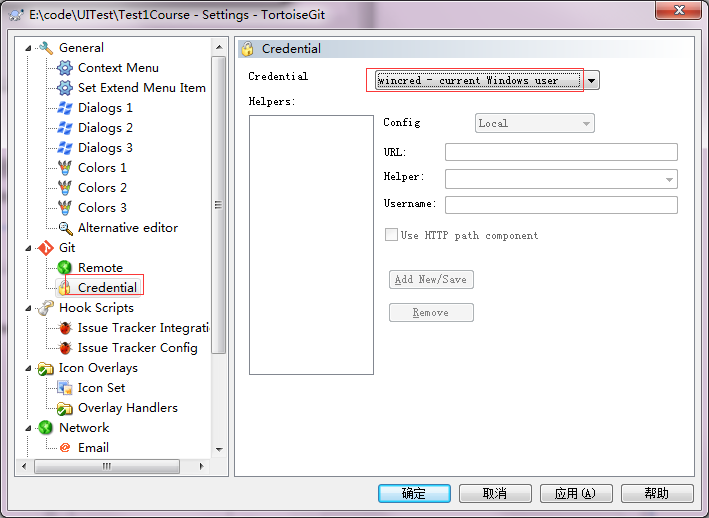Viewport: 709px width, 518px height.
Task: Click the Colors 2 icon
Action: point(65,188)
